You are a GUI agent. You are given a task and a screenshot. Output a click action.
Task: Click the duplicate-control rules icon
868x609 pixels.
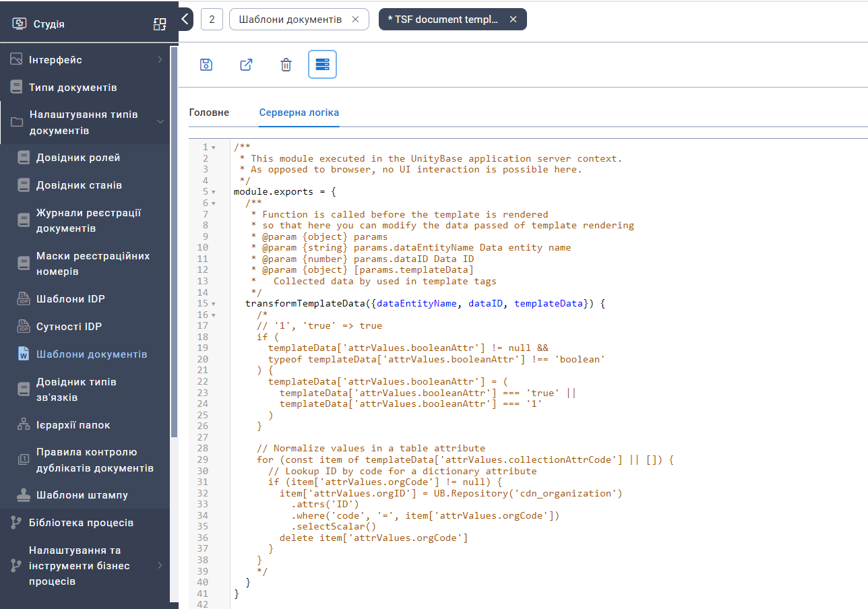(24, 460)
